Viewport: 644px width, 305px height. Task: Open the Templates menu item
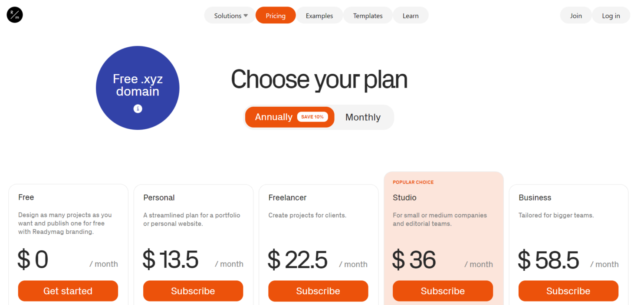click(x=368, y=15)
